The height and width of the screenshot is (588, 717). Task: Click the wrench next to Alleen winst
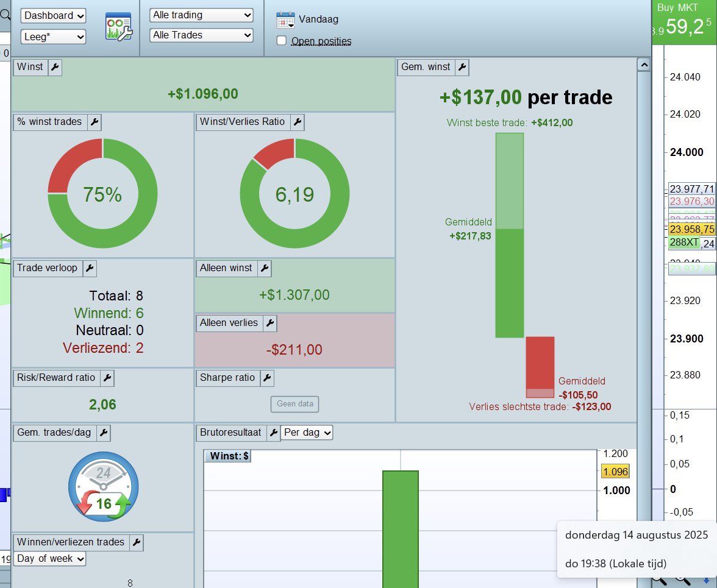[265, 268]
